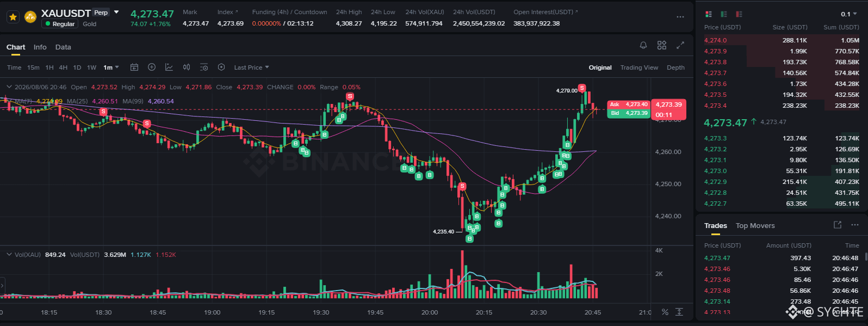Screen dimensions: 868x326
Task: Click the order book mid price 4,273.47
Action: pos(726,122)
